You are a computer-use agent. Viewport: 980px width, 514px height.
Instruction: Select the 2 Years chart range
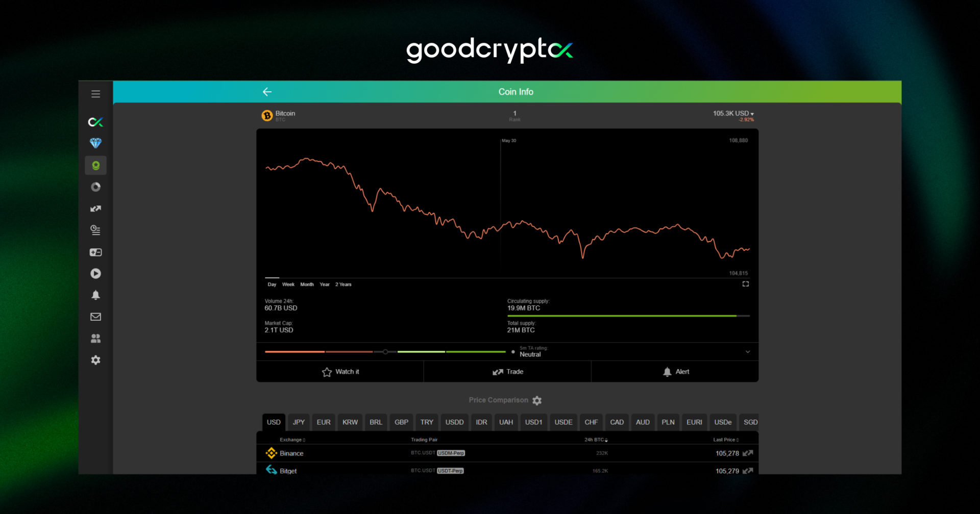click(343, 285)
